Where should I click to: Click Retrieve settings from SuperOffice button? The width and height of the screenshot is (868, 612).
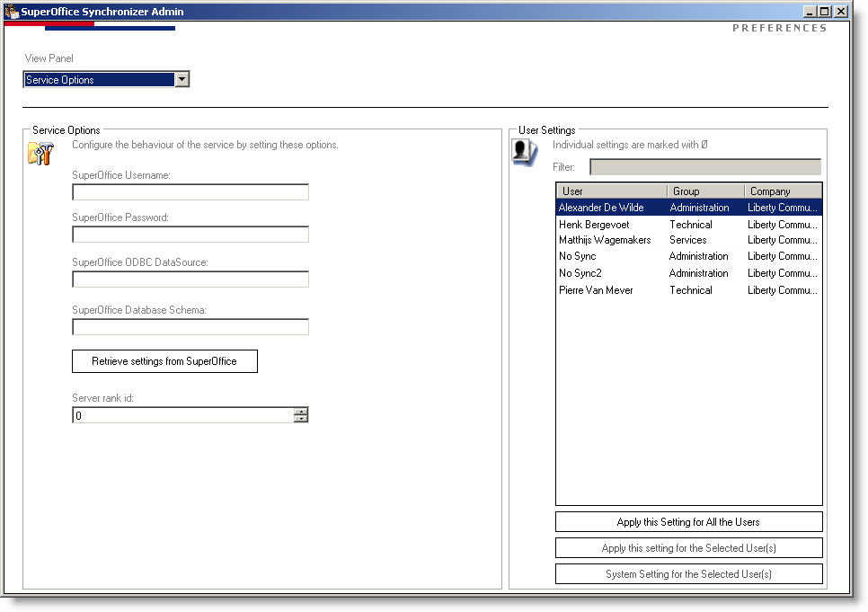165,361
